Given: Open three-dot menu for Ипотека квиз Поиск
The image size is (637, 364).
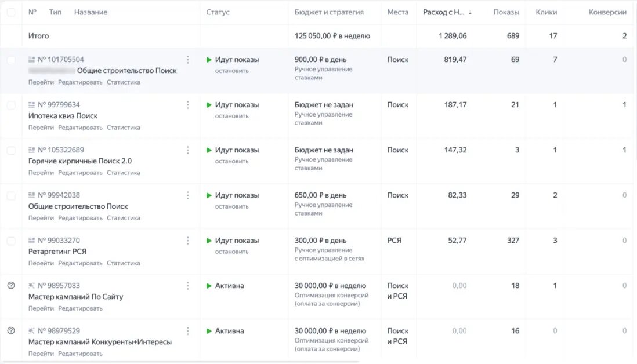Looking at the screenshot, I should pos(187,105).
